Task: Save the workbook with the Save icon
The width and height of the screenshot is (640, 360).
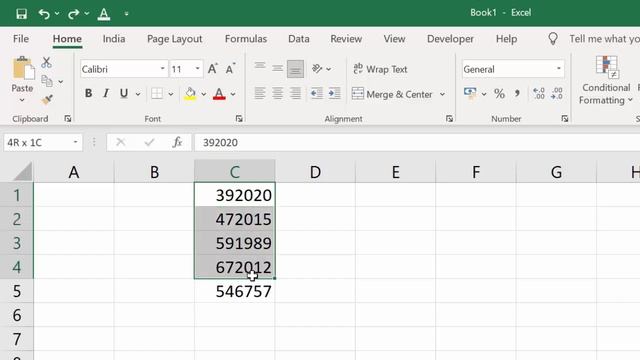Action: 21,13
